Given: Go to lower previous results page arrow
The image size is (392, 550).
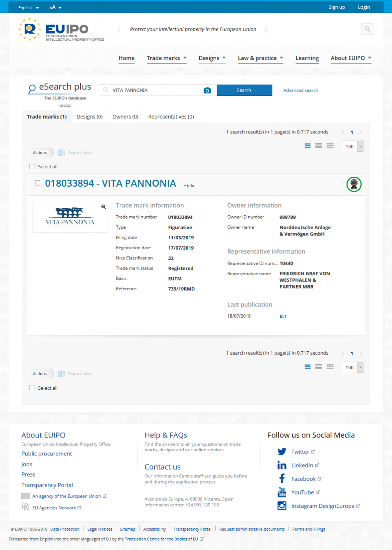Looking at the screenshot, I should [x=343, y=353].
